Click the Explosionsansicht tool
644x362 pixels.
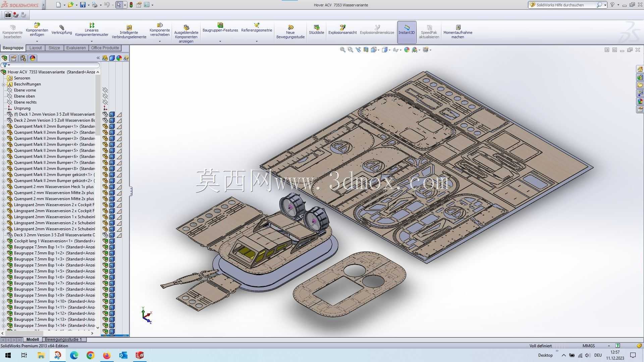342,29
